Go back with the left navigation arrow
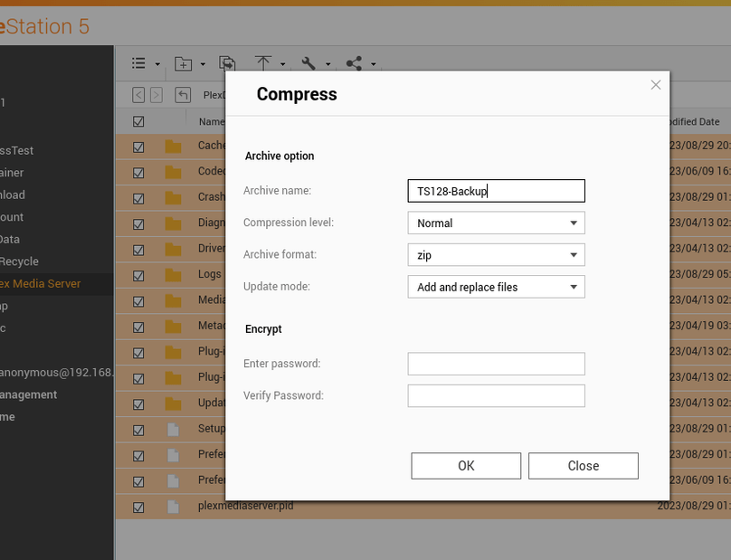 pyautogui.click(x=138, y=95)
